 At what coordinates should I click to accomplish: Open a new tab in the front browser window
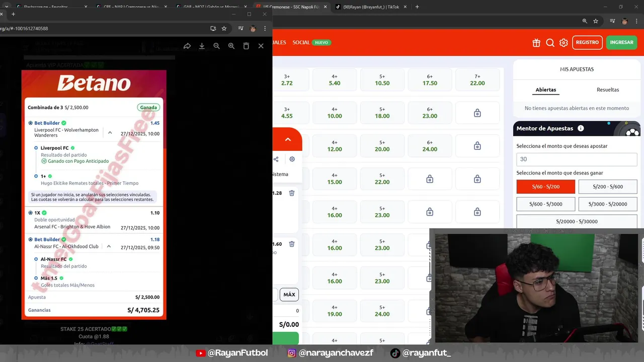[13, 14]
